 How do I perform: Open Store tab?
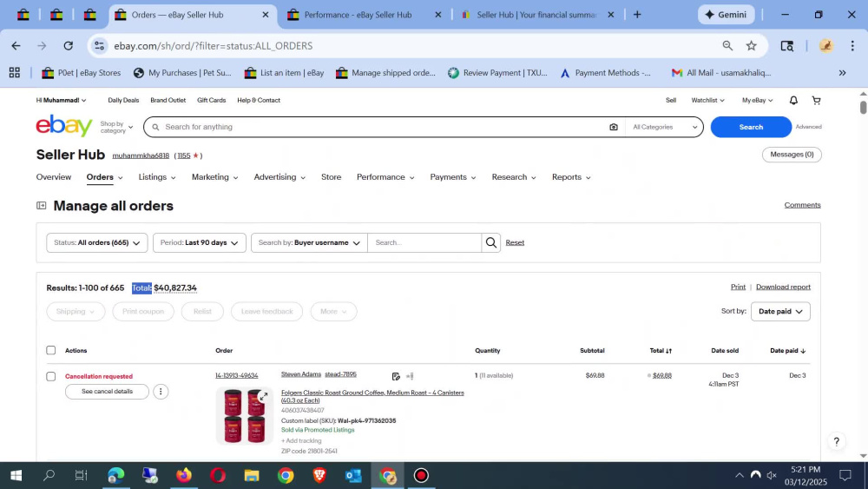331,177
